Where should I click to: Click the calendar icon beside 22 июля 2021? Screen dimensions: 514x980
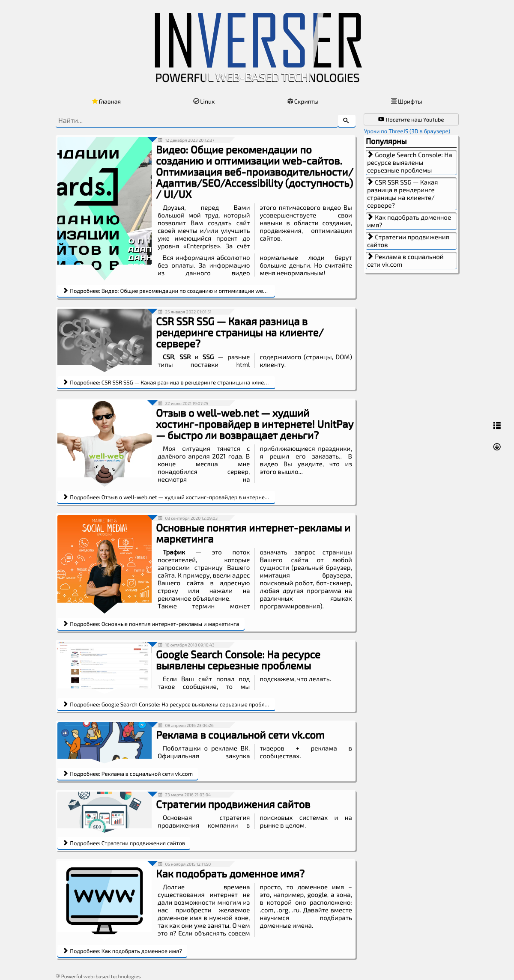point(160,404)
